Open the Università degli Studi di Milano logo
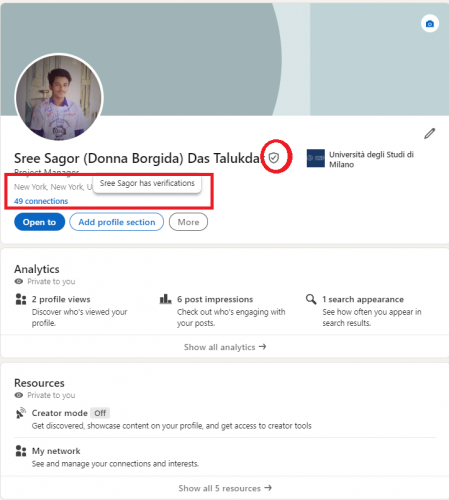 pos(316,158)
